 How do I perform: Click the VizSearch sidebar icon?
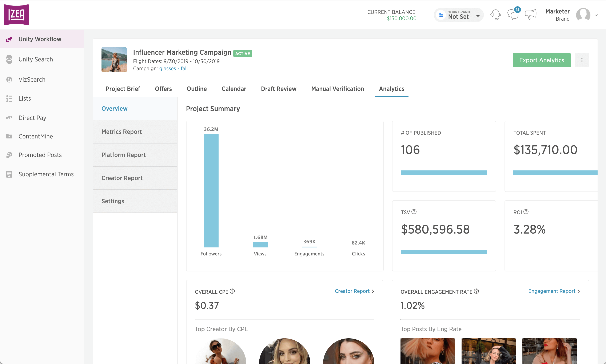pyautogui.click(x=9, y=80)
